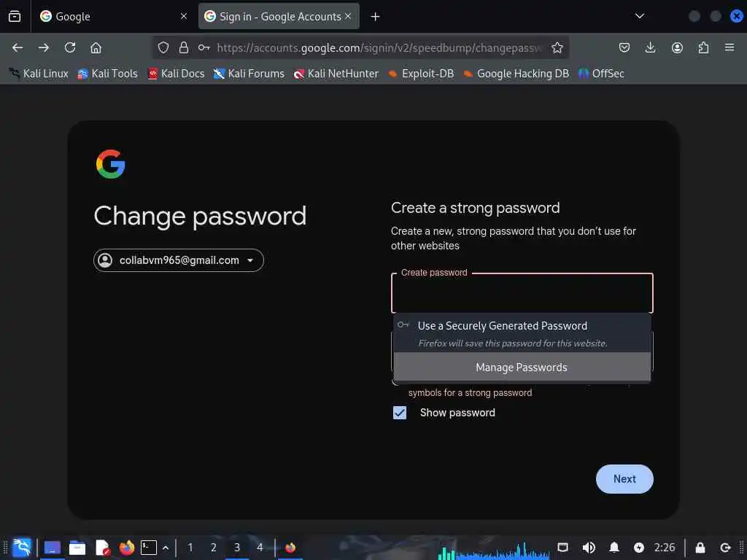Image resolution: width=747 pixels, height=560 pixels.
Task: Open the Downloads panel
Action: pos(650,47)
